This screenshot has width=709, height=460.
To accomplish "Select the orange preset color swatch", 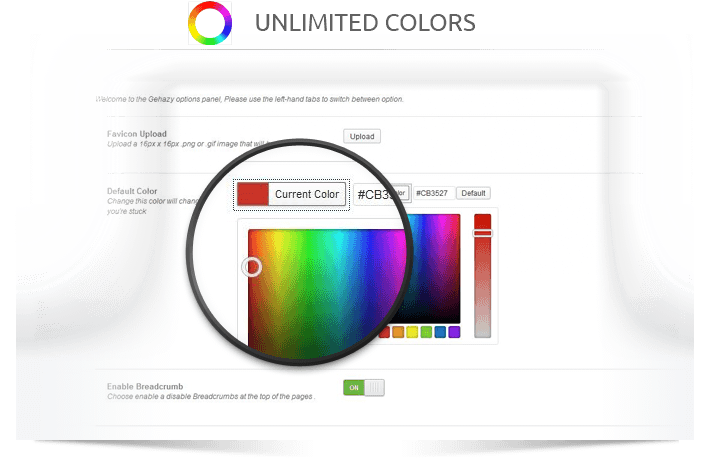I will point(398,331).
